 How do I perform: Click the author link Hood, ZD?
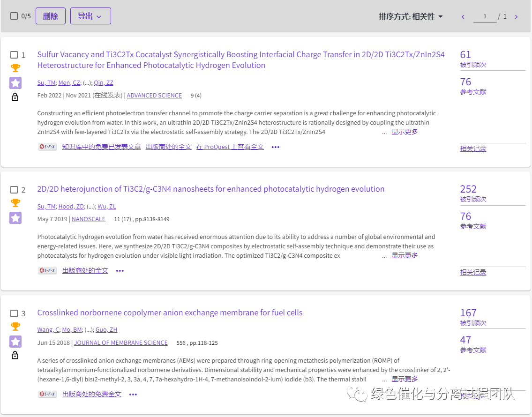70,206
